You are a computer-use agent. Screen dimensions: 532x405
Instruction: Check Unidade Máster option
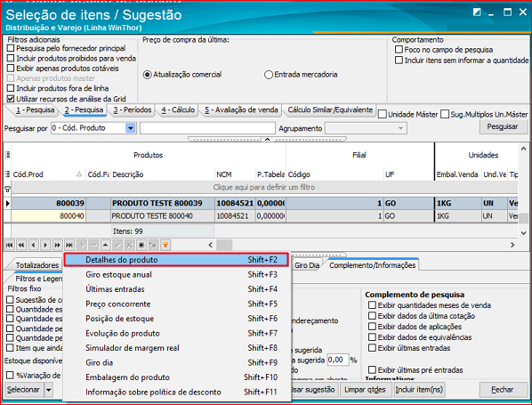(383, 115)
